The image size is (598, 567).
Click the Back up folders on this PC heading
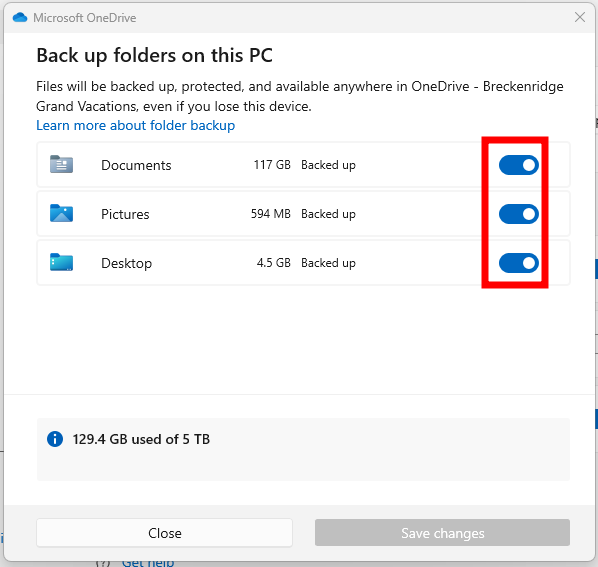click(154, 56)
